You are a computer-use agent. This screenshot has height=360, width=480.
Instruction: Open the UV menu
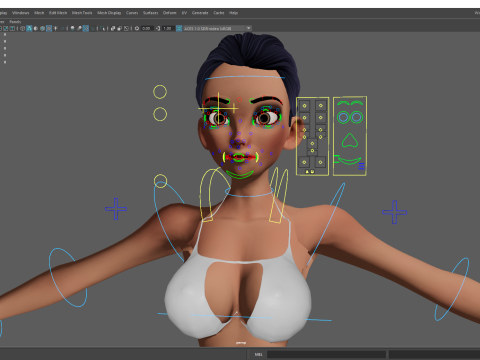(x=184, y=13)
